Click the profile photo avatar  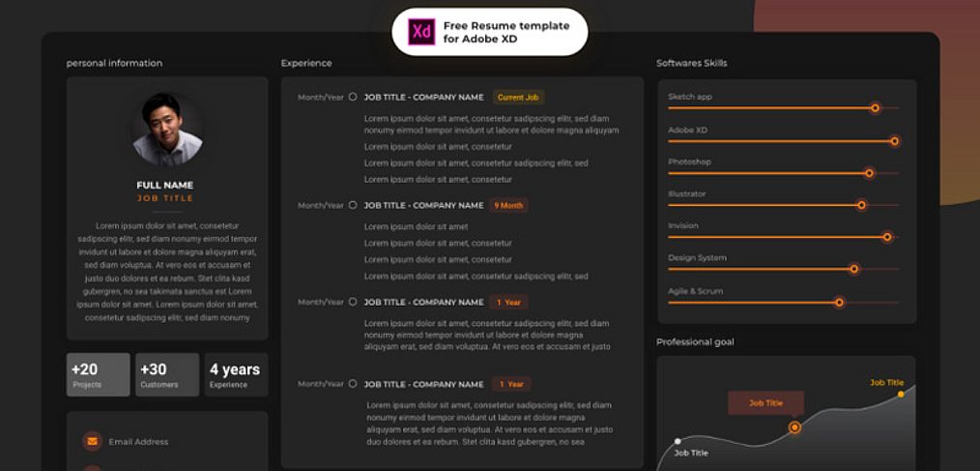167,130
